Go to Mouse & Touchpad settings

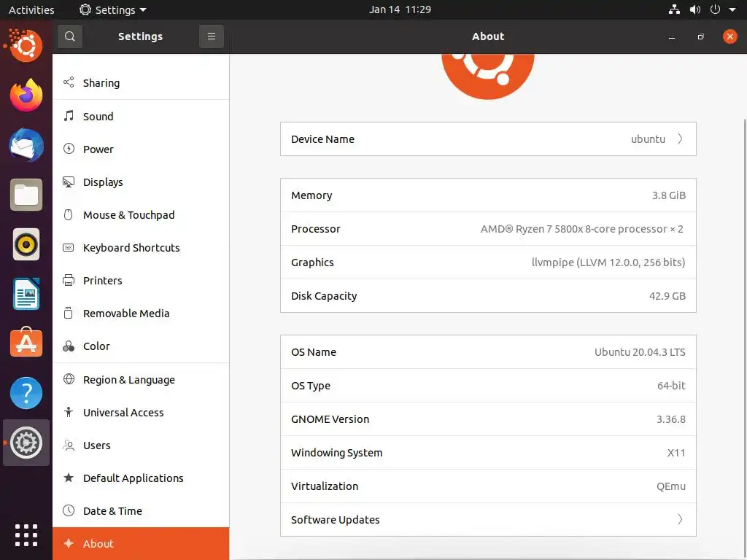[141, 215]
